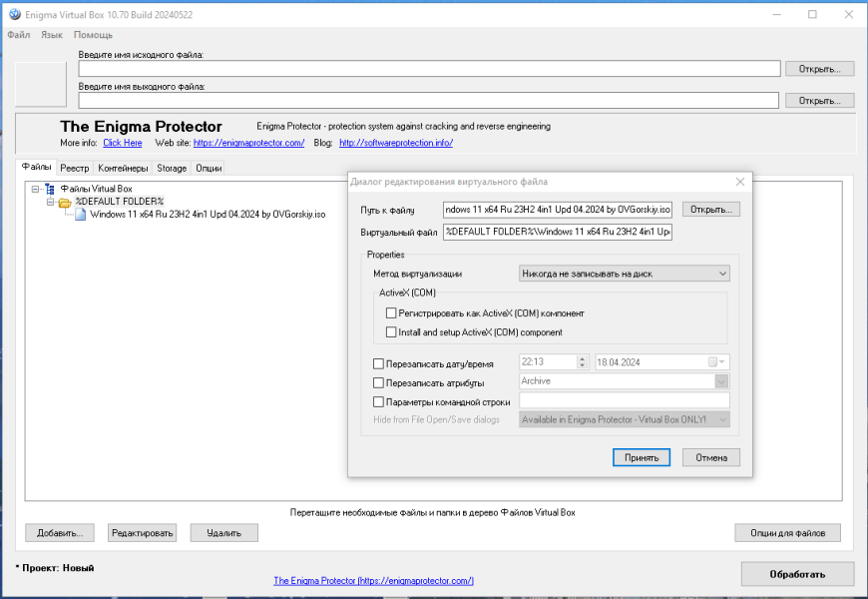Open the Метод виртуализации dropdown
Screen dimensions: 868x599
(624, 274)
